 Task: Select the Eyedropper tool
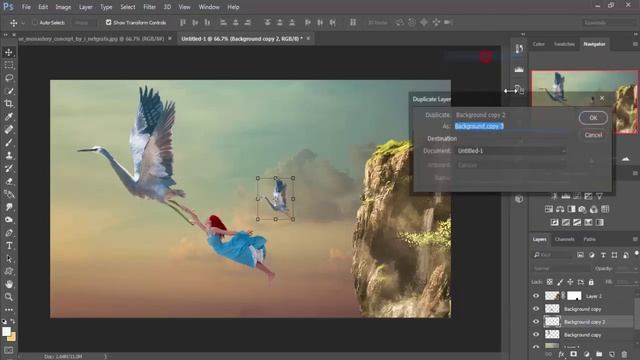click(9, 116)
